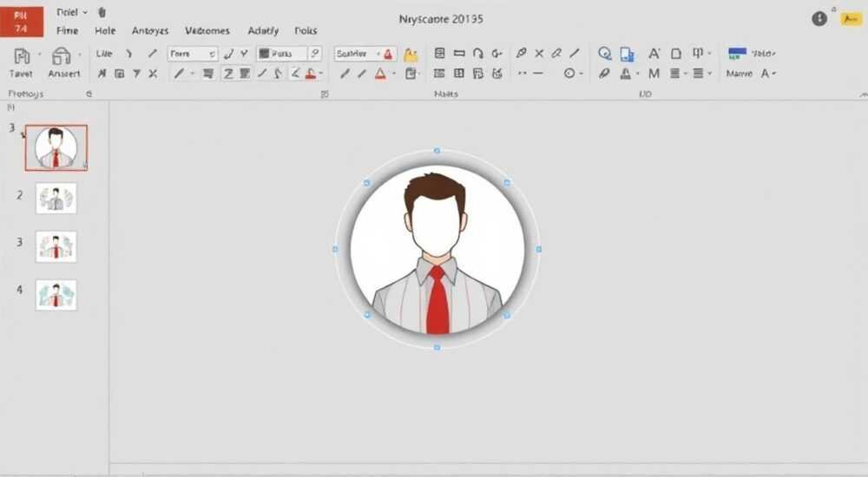The height and width of the screenshot is (477, 868).
Task: Click the Marne label
Action: tap(739, 73)
